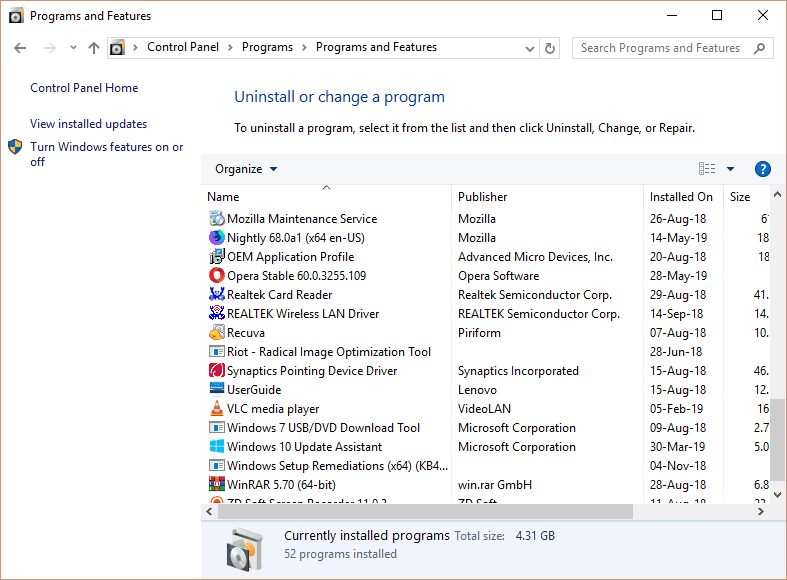
Task: Expand the chevron after Control Panel breadcrumb
Action: [230, 48]
